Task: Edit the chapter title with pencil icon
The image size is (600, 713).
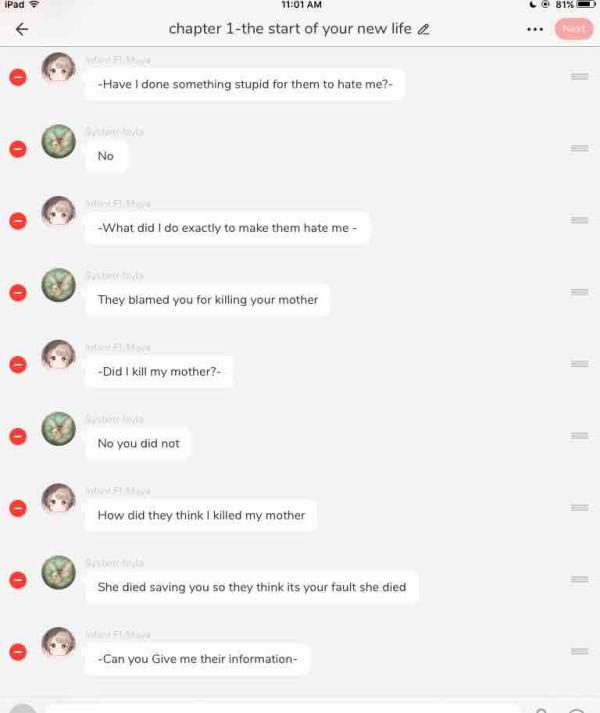Action: pos(424,30)
